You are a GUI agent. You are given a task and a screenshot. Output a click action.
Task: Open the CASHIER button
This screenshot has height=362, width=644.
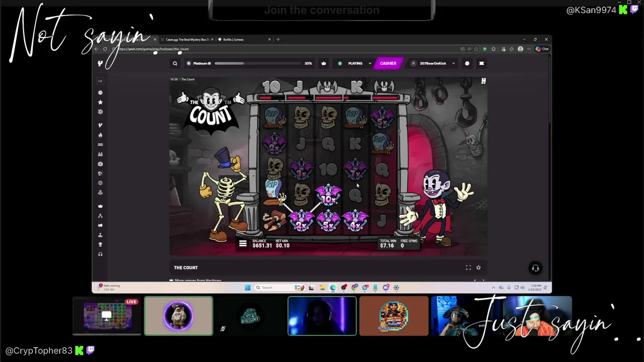[x=388, y=63]
